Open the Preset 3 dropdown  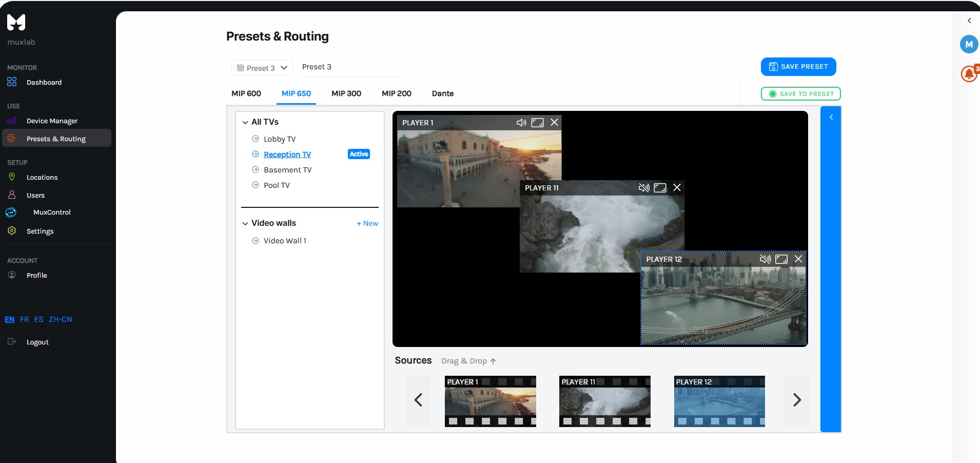(262, 68)
